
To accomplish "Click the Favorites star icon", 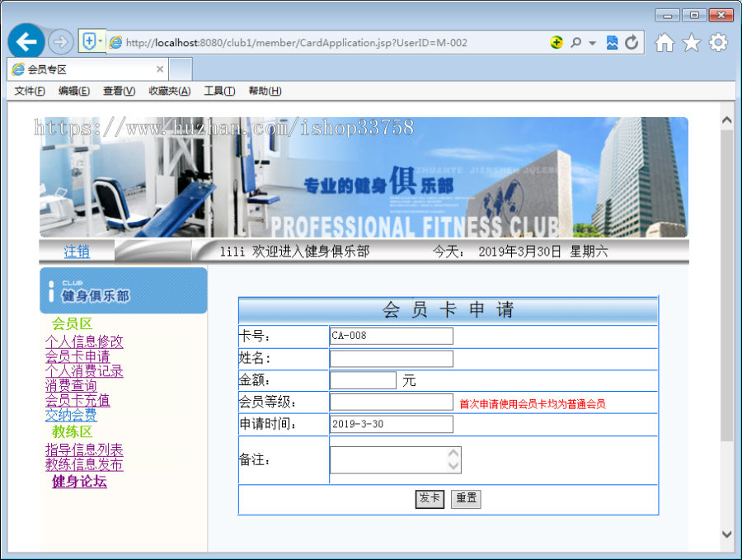I will pyautogui.click(x=691, y=41).
